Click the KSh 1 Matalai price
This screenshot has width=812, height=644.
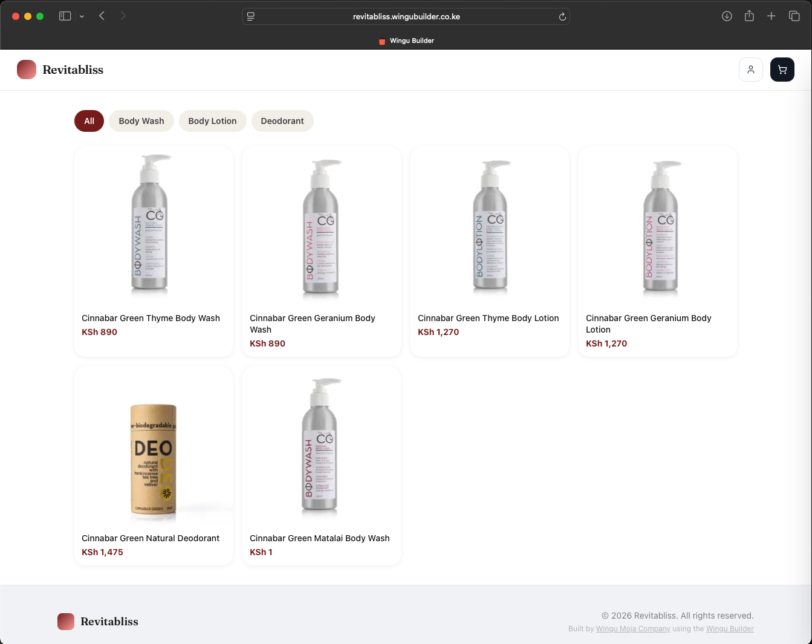(261, 552)
